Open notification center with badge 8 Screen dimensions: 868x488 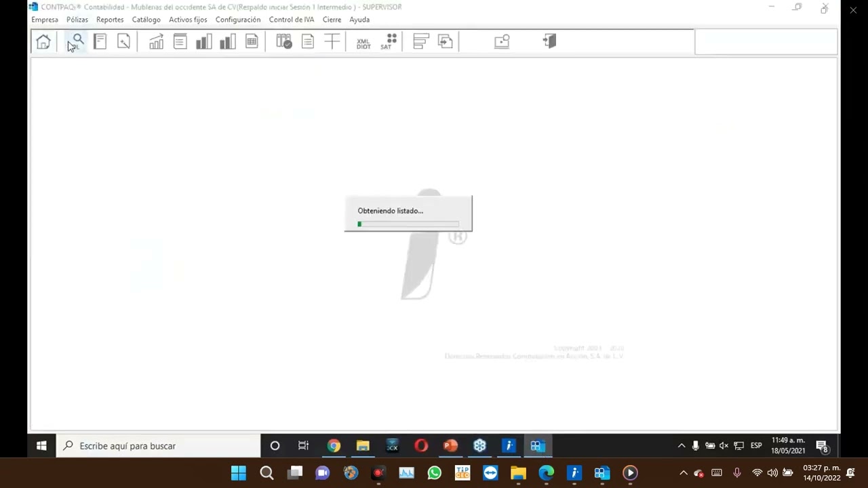[822, 446]
